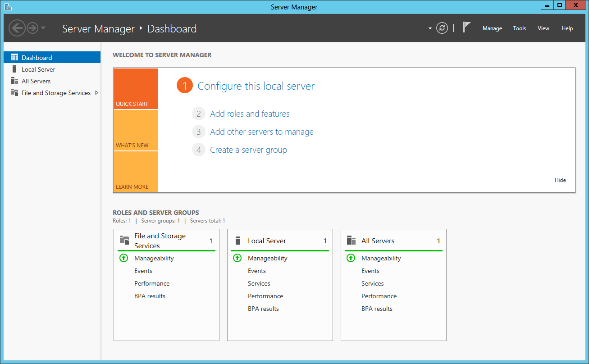The height and width of the screenshot is (364, 589).
Task: Click Add roles and features
Action: click(249, 114)
